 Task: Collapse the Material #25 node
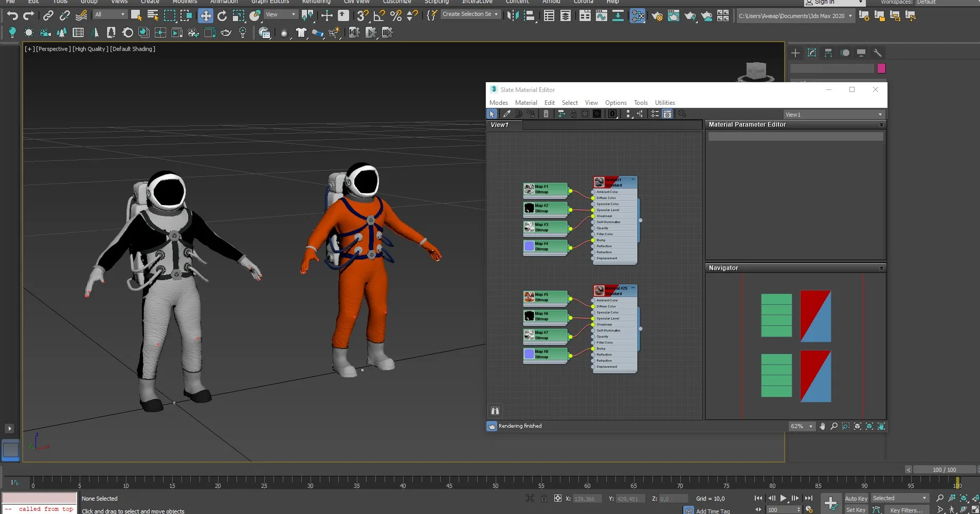(633, 288)
